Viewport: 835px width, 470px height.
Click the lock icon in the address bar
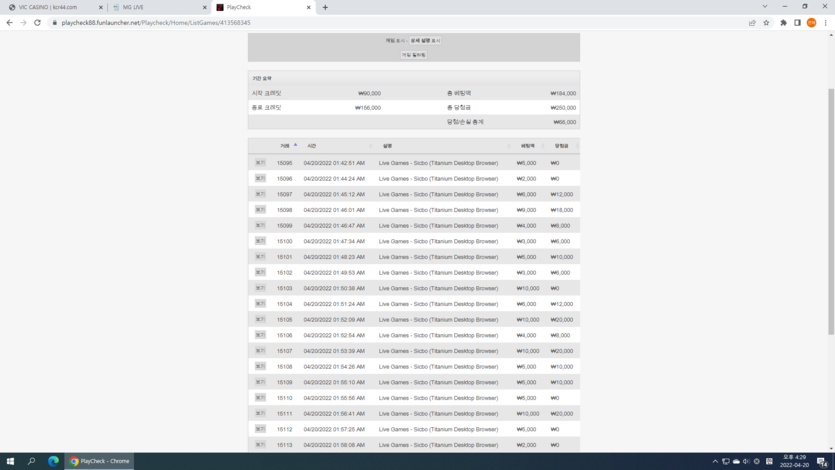coord(54,23)
